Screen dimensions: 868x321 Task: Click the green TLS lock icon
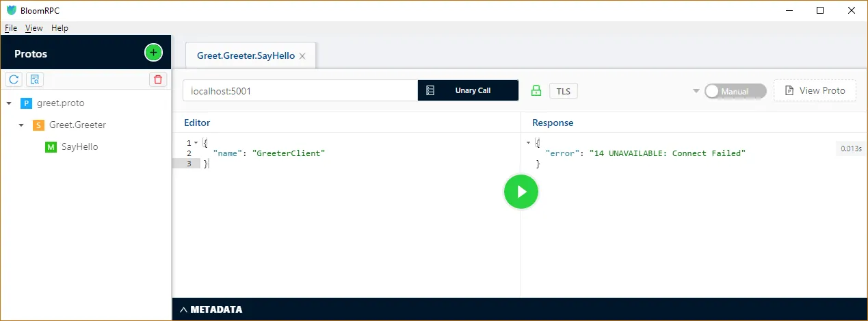(536, 90)
